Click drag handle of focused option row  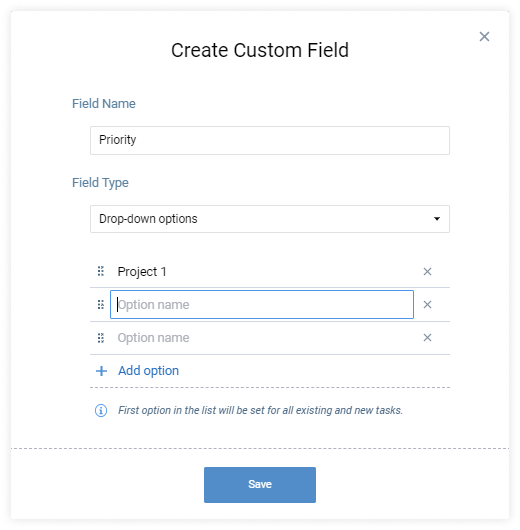click(101, 305)
